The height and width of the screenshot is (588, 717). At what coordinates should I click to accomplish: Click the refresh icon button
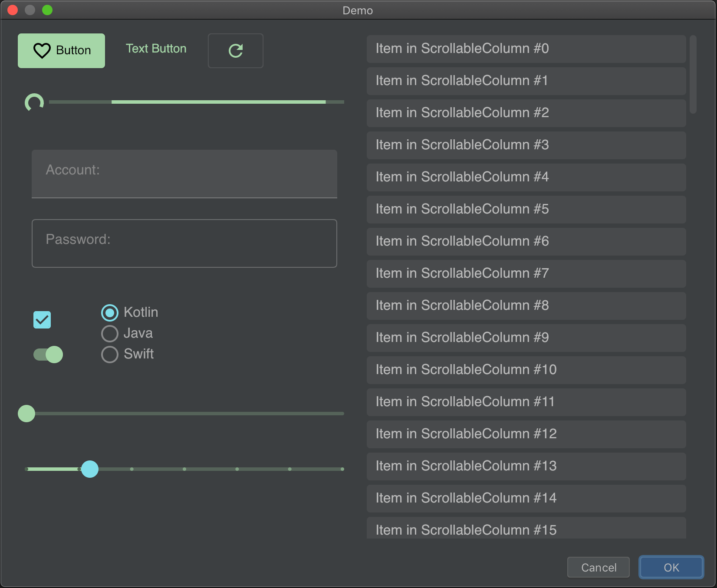click(235, 51)
